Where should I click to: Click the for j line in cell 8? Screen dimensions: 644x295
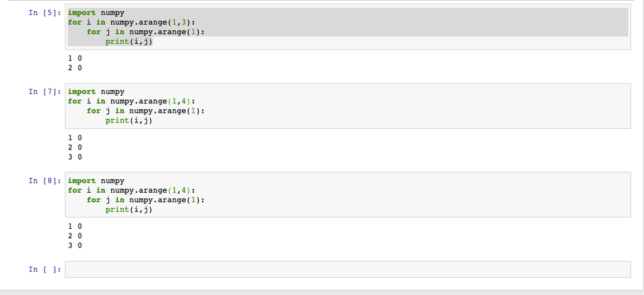click(145, 200)
